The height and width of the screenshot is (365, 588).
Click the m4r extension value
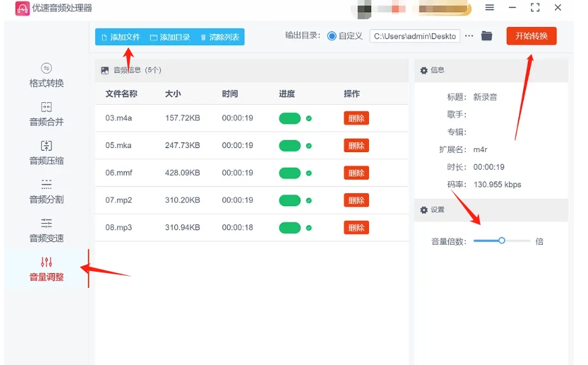click(480, 149)
